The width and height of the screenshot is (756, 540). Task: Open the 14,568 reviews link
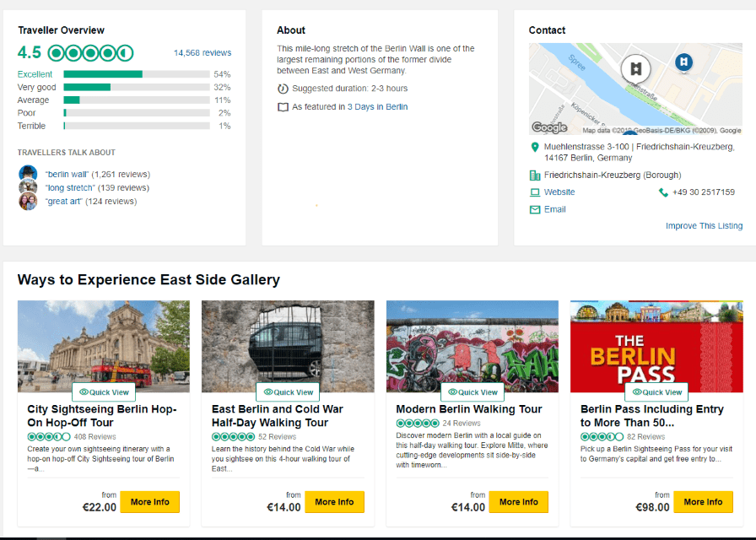[202, 53]
